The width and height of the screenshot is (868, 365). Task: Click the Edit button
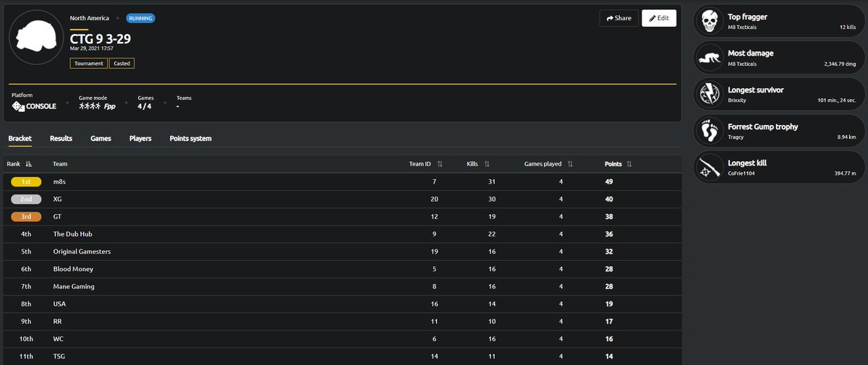659,18
